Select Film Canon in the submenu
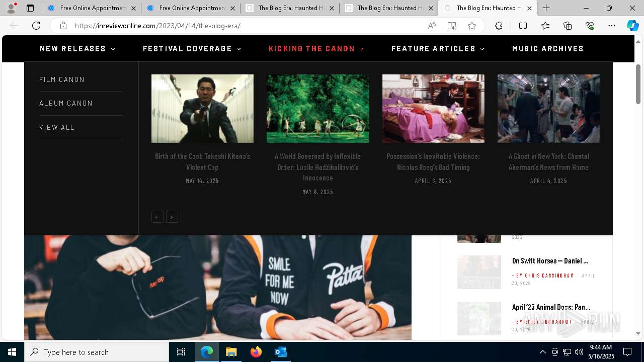This screenshot has width=644, height=362. (62, 79)
